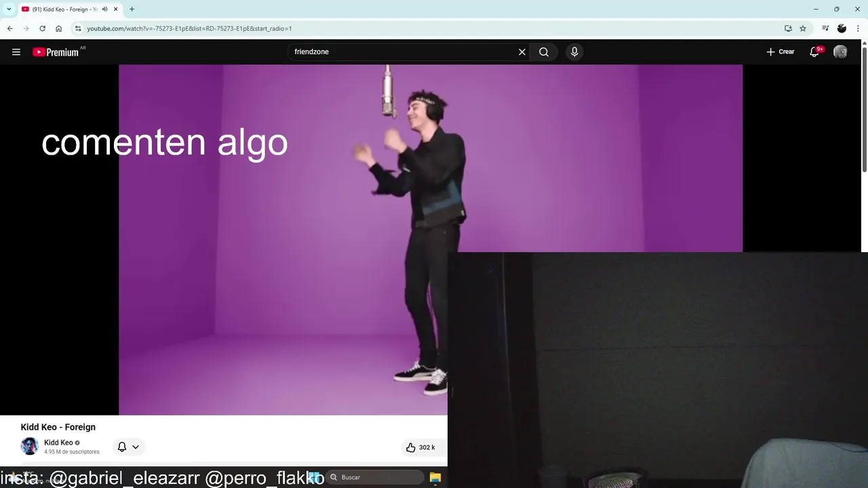Open Kidd Keo channel name link
The image size is (868, 488).
[x=58, y=443]
